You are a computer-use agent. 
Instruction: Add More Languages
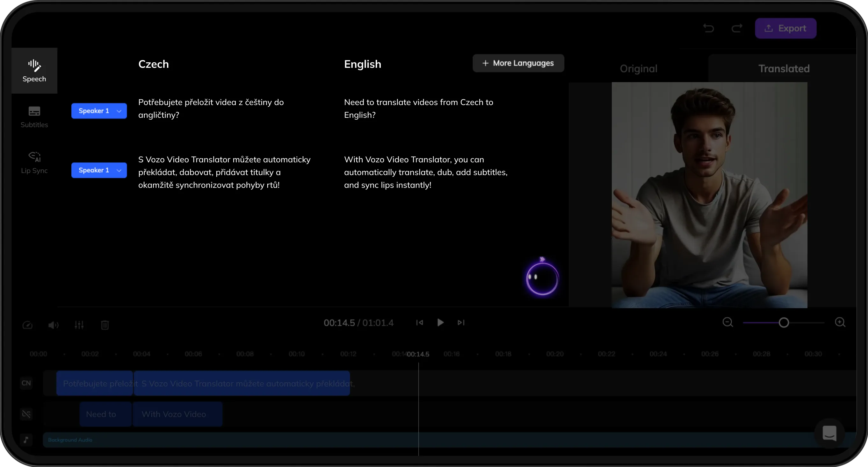pyautogui.click(x=518, y=63)
